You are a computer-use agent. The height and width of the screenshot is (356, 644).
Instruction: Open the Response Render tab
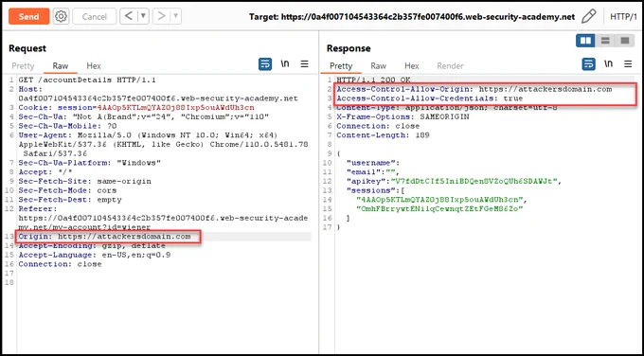pos(450,65)
